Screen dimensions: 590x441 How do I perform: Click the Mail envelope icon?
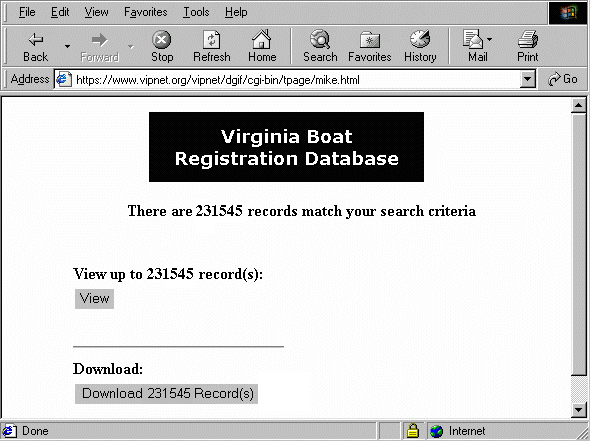coord(473,40)
